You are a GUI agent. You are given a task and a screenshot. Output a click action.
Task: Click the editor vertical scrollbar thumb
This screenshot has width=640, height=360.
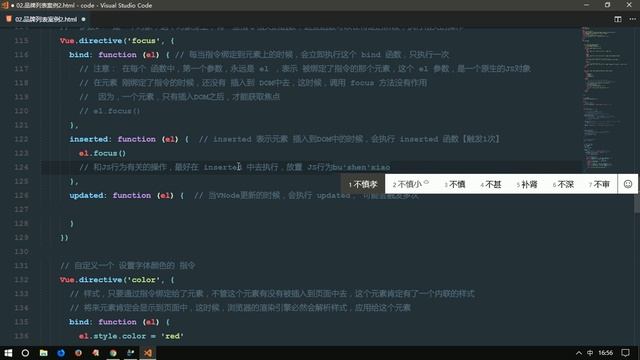click(637, 203)
